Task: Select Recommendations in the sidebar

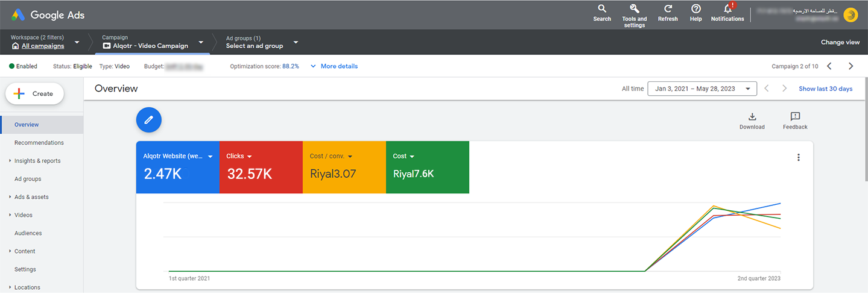Action: point(39,143)
